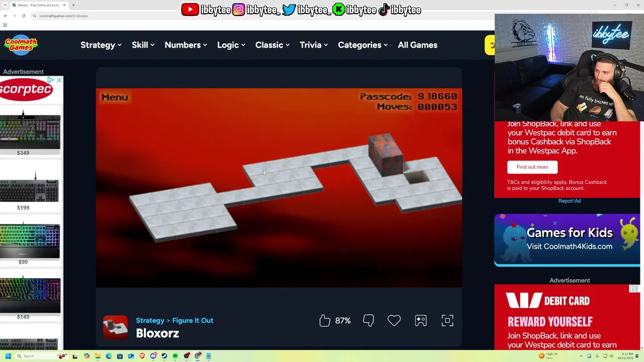Open Task View on taskbar
The height and width of the screenshot is (362, 644).
tap(75, 356)
